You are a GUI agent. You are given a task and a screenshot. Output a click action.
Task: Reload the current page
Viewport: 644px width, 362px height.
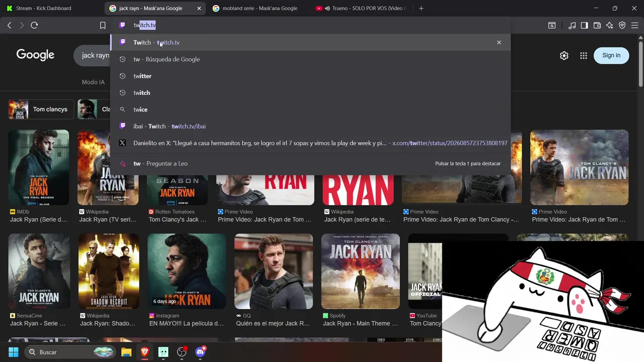34,25
